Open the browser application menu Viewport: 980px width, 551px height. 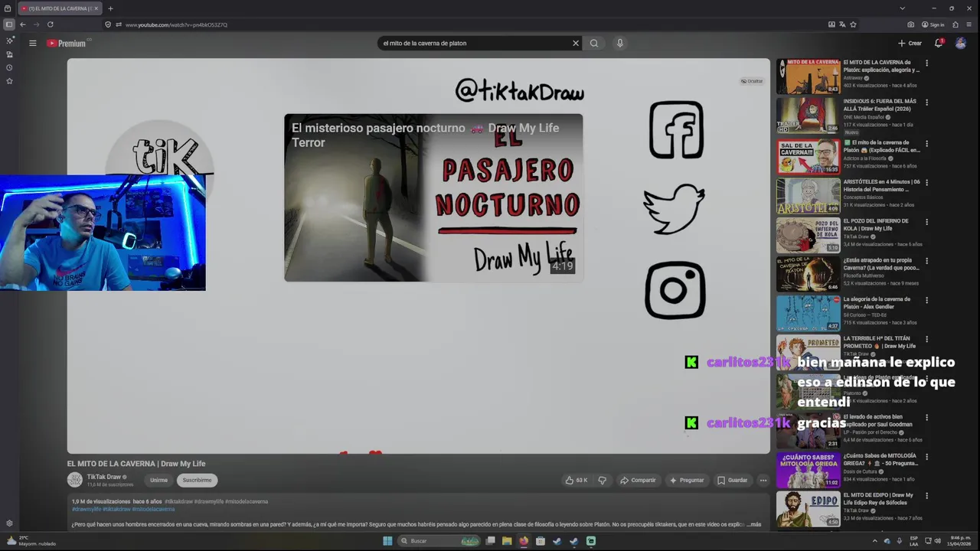tap(970, 24)
